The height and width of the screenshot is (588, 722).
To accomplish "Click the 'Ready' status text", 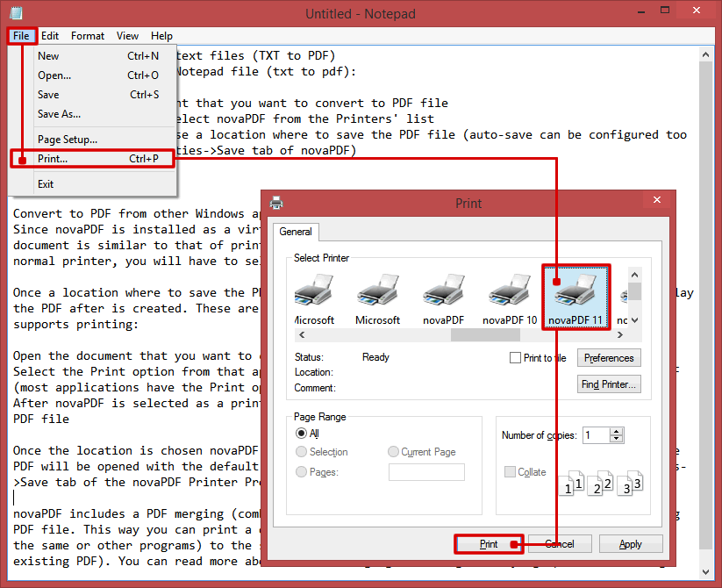I will tap(375, 357).
